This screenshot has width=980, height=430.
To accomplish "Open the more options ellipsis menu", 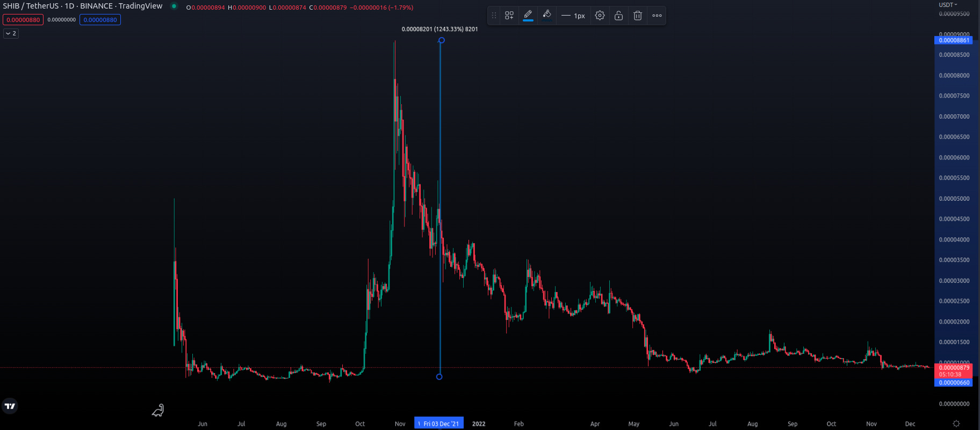I will [657, 16].
